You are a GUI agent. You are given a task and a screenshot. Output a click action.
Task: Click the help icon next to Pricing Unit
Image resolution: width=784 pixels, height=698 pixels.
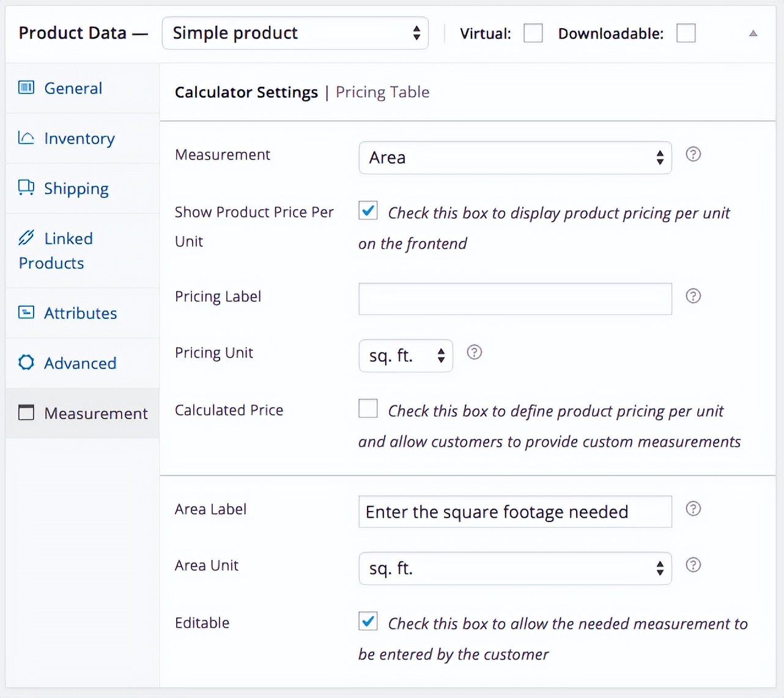pyautogui.click(x=474, y=352)
